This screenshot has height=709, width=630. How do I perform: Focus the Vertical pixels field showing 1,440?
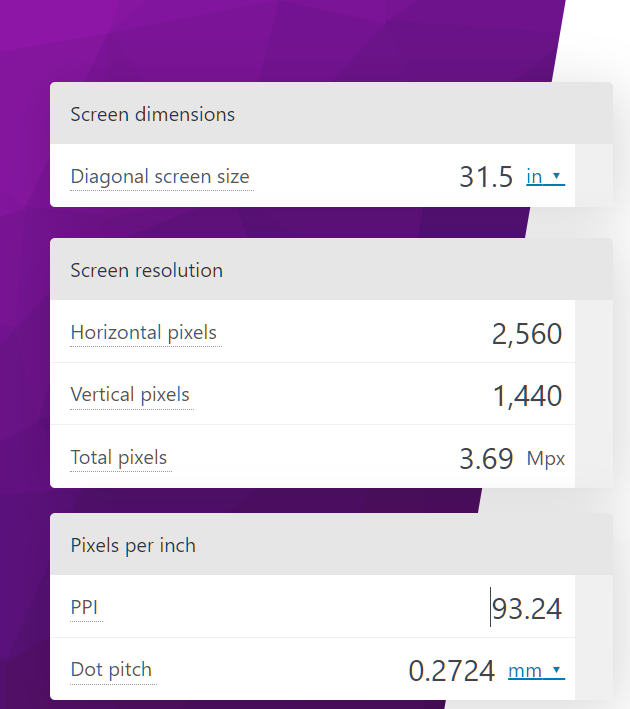[527, 396]
